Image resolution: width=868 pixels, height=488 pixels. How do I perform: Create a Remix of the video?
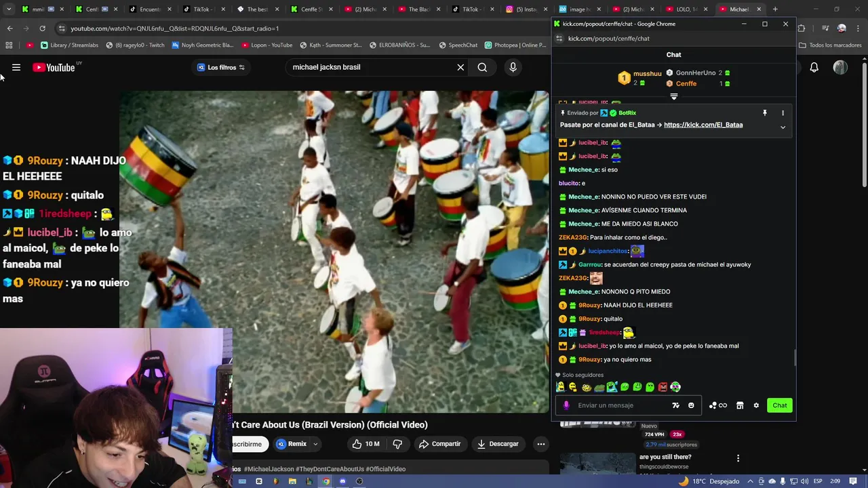pyautogui.click(x=292, y=444)
